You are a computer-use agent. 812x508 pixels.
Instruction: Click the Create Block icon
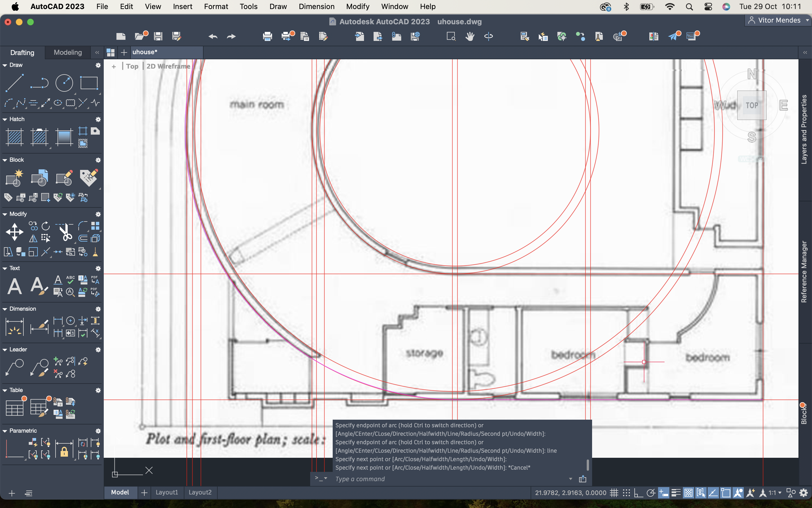point(14,178)
